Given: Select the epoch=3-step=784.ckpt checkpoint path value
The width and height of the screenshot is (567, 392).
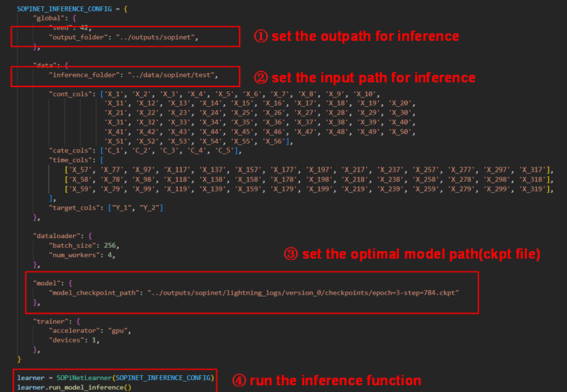Looking at the screenshot, I should coord(303,293).
